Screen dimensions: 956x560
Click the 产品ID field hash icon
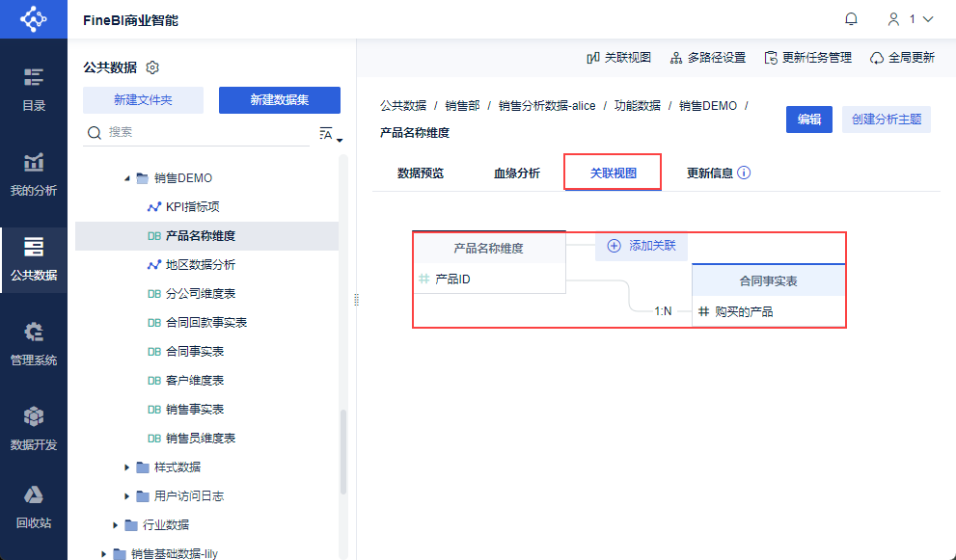point(424,280)
